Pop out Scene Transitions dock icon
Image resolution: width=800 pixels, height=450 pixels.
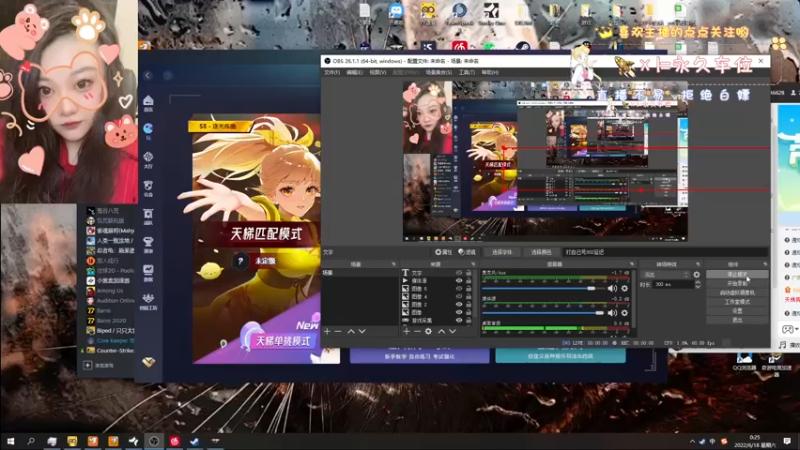coord(697,264)
